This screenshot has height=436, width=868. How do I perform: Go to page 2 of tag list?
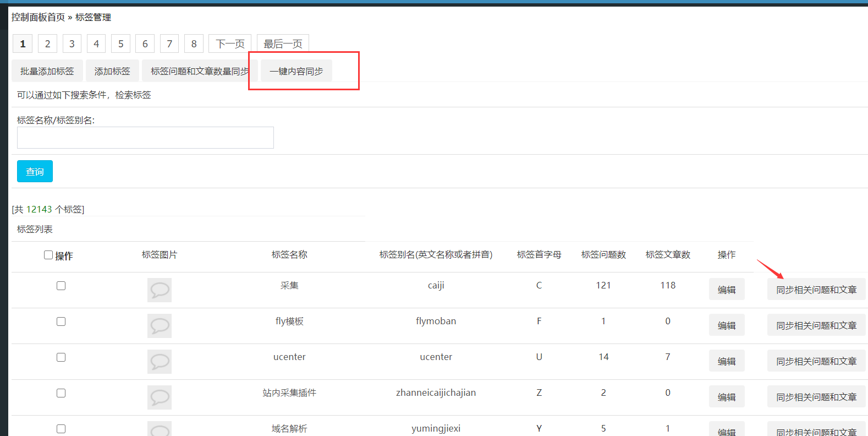(47, 44)
